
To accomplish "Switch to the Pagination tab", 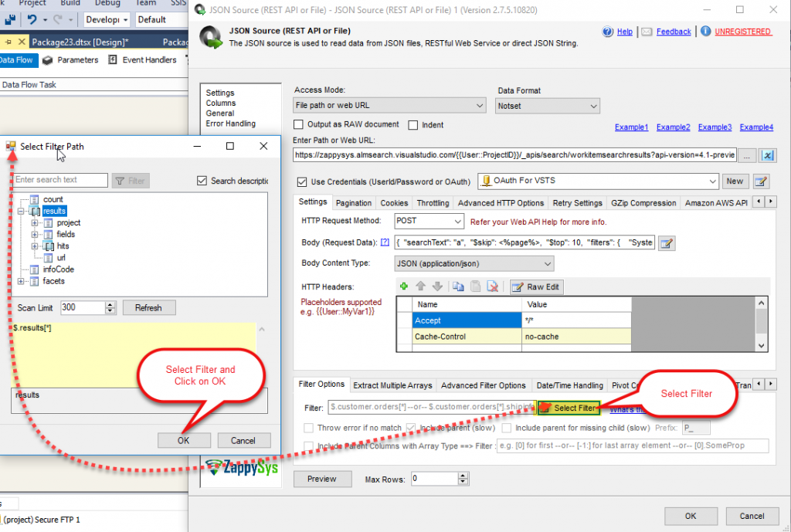I will tap(353, 203).
